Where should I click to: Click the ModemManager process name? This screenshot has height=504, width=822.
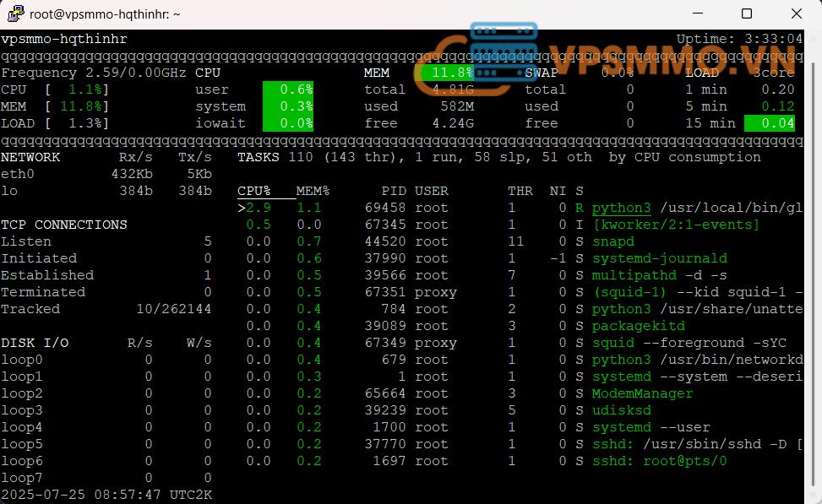[642, 393]
